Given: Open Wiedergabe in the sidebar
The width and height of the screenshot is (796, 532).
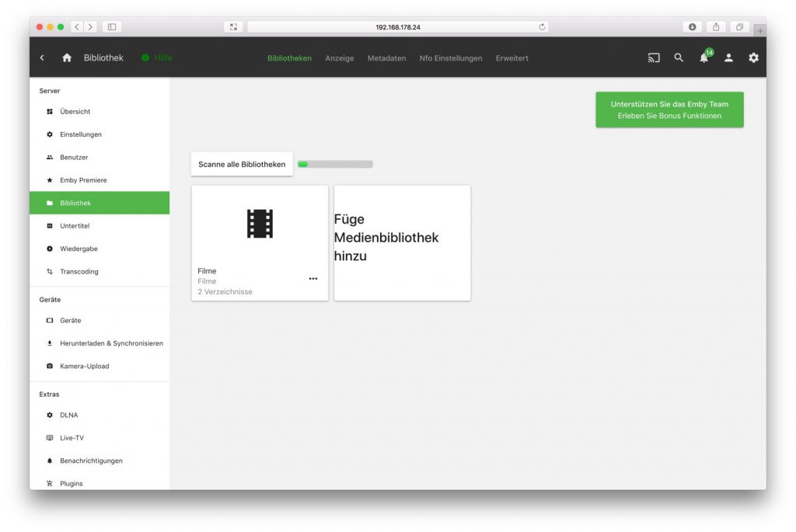Looking at the screenshot, I should click(x=99, y=249).
